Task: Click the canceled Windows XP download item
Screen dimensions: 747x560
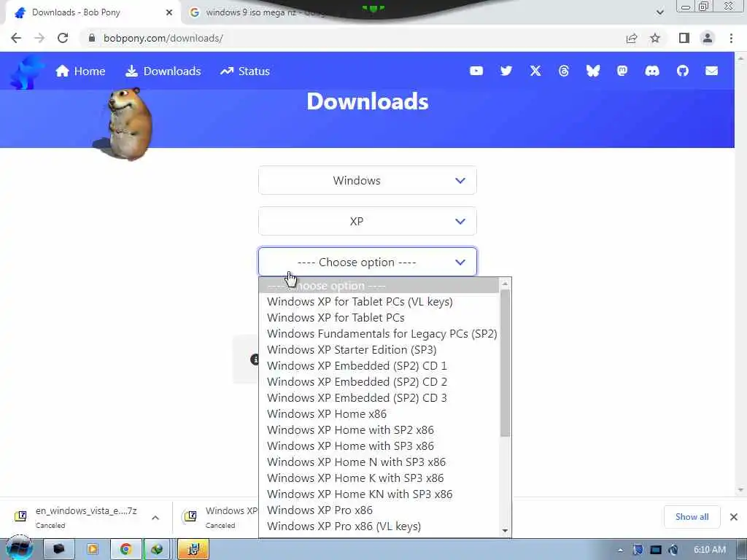Action: point(219,517)
